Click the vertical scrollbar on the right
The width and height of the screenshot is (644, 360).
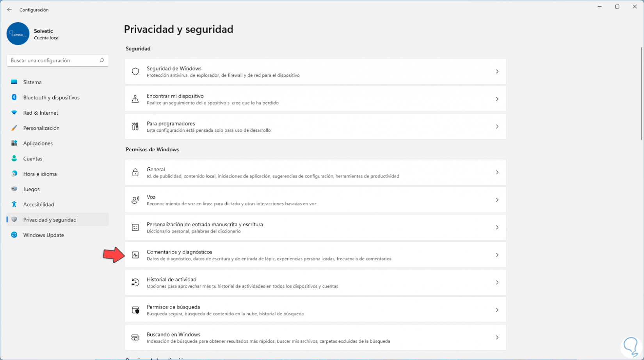point(641,94)
